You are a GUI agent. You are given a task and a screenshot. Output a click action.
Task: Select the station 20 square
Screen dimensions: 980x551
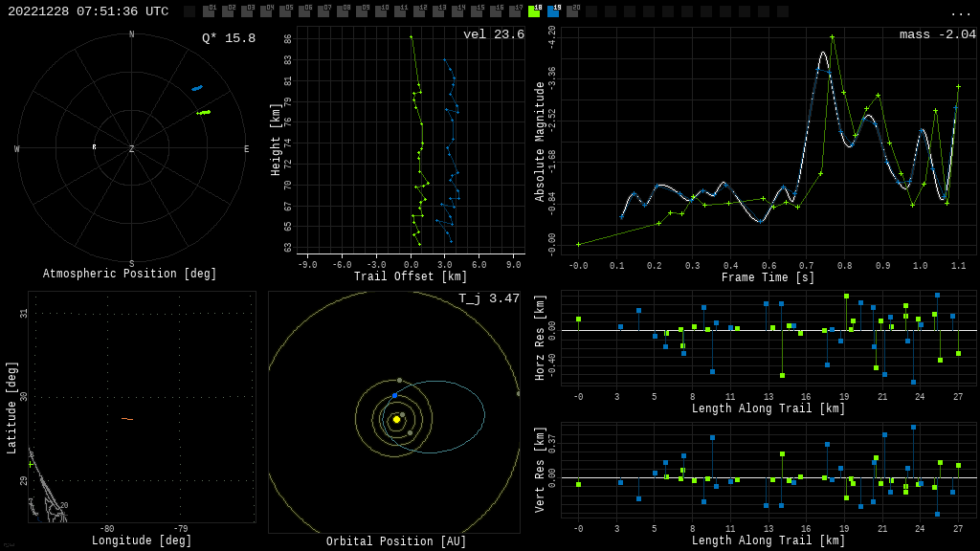[572, 11]
